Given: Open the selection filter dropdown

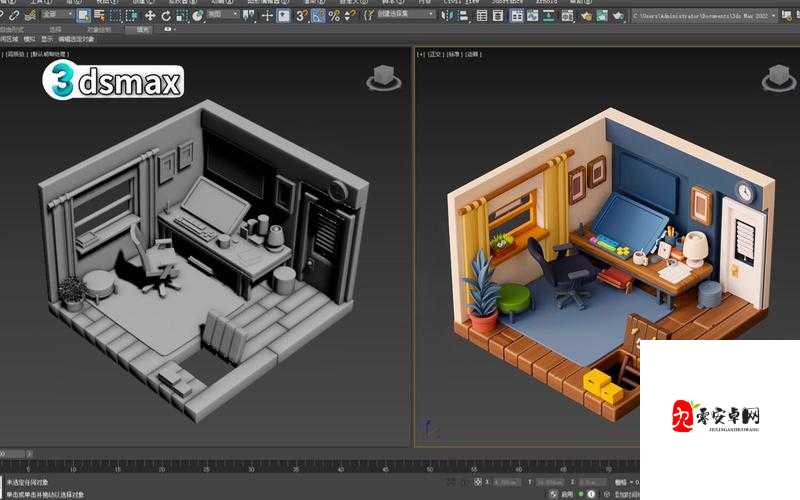Looking at the screenshot, I should pyautogui.click(x=57, y=14).
